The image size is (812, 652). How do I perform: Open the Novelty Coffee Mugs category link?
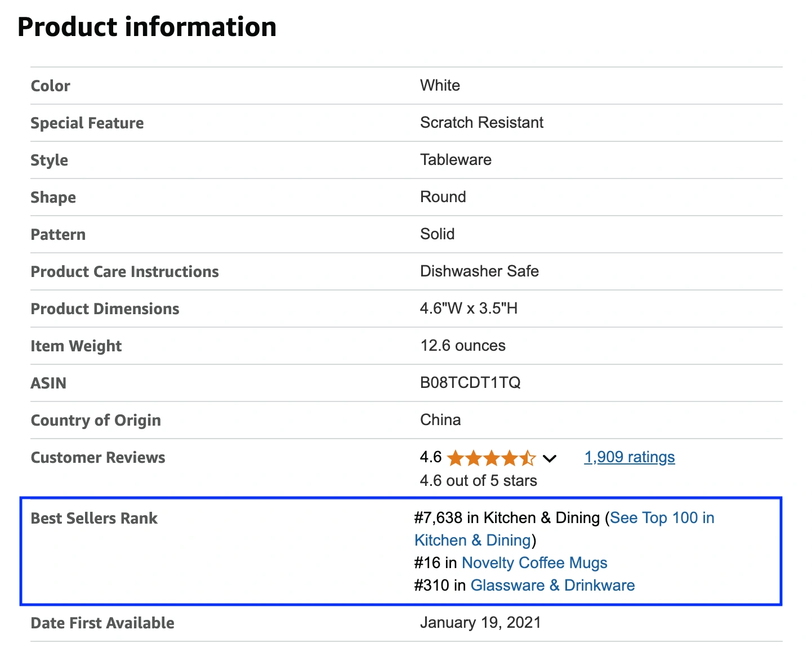point(534,562)
